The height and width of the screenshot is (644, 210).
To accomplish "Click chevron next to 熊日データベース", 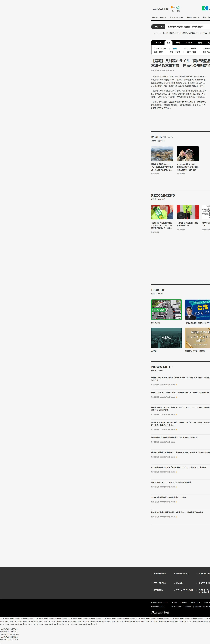I will pyautogui.click(x=174, y=574).
